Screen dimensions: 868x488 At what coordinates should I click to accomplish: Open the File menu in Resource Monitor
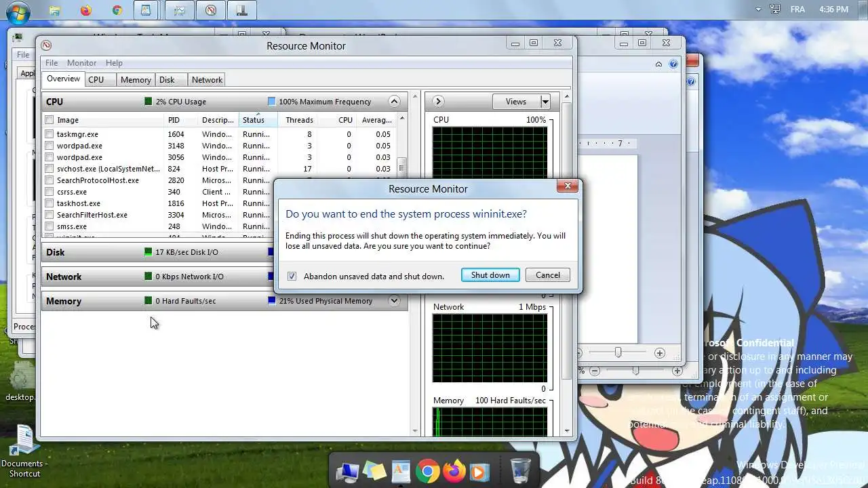point(52,63)
